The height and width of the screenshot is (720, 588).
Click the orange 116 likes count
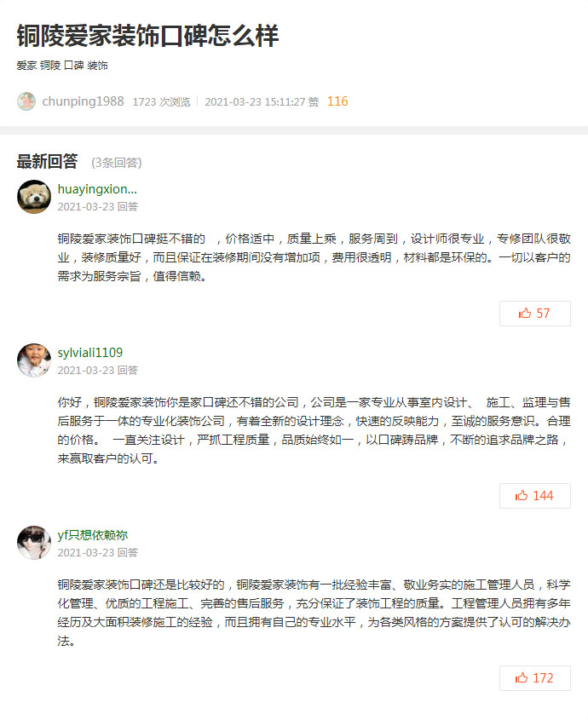coord(337,101)
